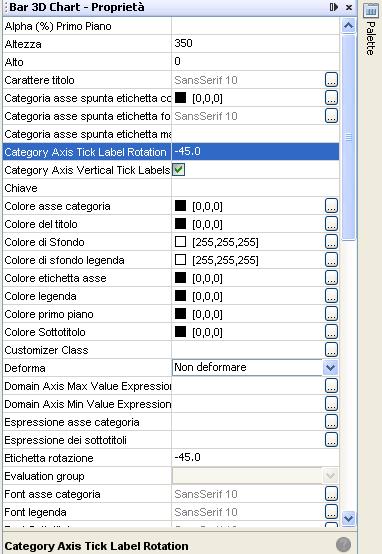Open font editor for Categoria asse spunta etichetta font
The image size is (382, 554).
331,116
